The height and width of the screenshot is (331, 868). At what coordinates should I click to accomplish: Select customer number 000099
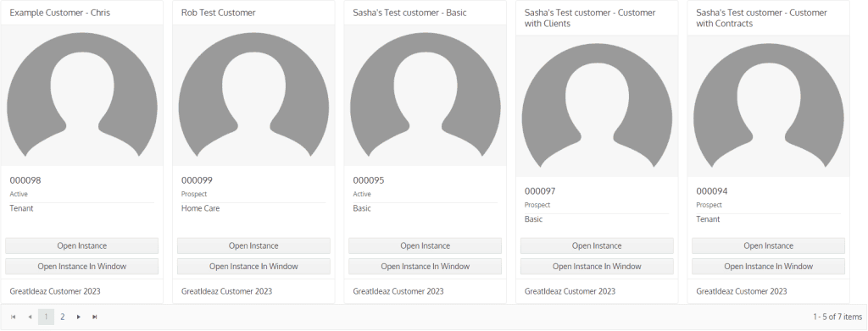coord(197,180)
